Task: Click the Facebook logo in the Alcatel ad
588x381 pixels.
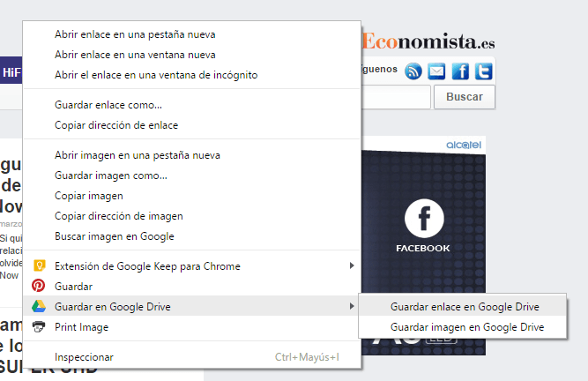Action: coord(424,218)
